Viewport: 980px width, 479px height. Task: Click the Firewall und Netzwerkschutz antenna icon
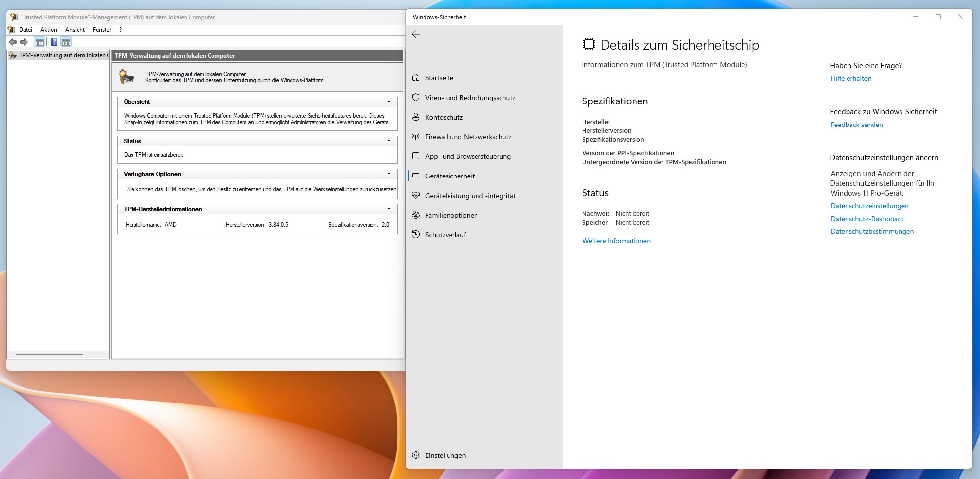coord(416,136)
